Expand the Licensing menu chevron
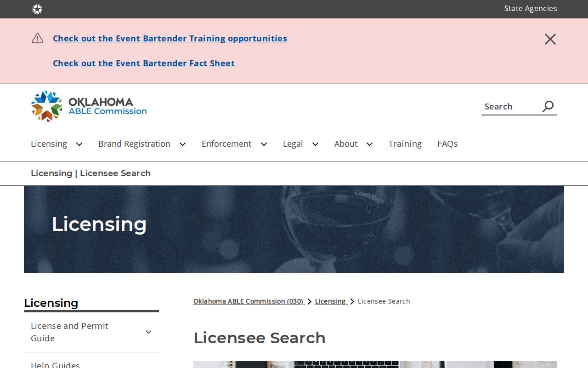This screenshot has height=368, width=588. pos(79,144)
